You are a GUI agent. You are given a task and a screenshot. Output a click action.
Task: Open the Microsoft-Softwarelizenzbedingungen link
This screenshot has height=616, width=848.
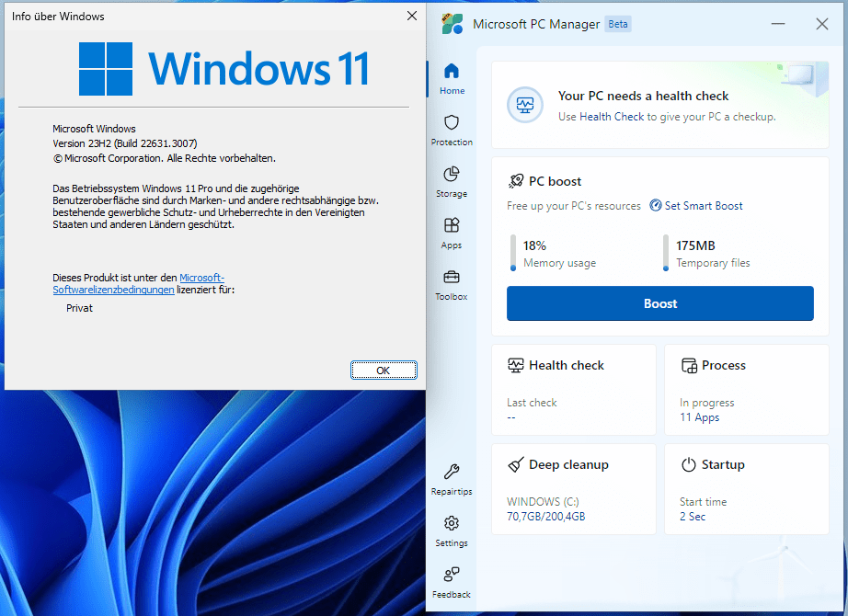pyautogui.click(x=139, y=283)
